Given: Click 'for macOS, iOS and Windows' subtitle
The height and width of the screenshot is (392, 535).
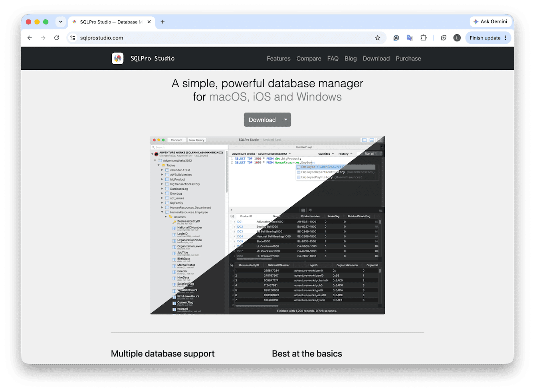Looking at the screenshot, I should pyautogui.click(x=267, y=97).
